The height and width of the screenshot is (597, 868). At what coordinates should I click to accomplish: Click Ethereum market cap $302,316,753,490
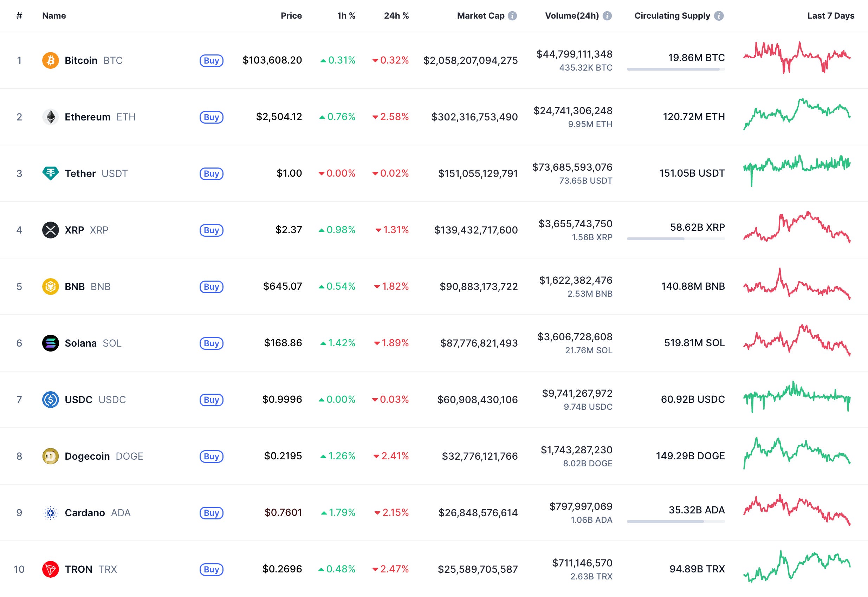tap(474, 117)
